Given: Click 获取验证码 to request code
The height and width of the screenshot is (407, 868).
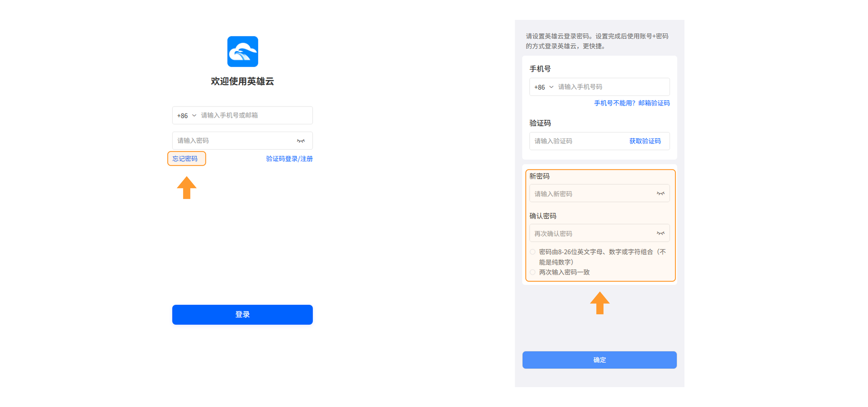Looking at the screenshot, I should (x=645, y=141).
